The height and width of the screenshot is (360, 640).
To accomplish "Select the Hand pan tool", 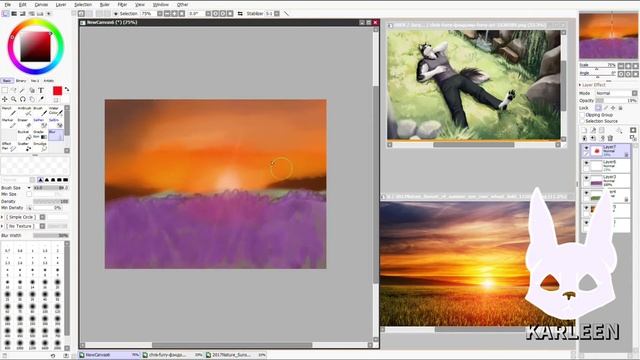I will [x=32, y=99].
